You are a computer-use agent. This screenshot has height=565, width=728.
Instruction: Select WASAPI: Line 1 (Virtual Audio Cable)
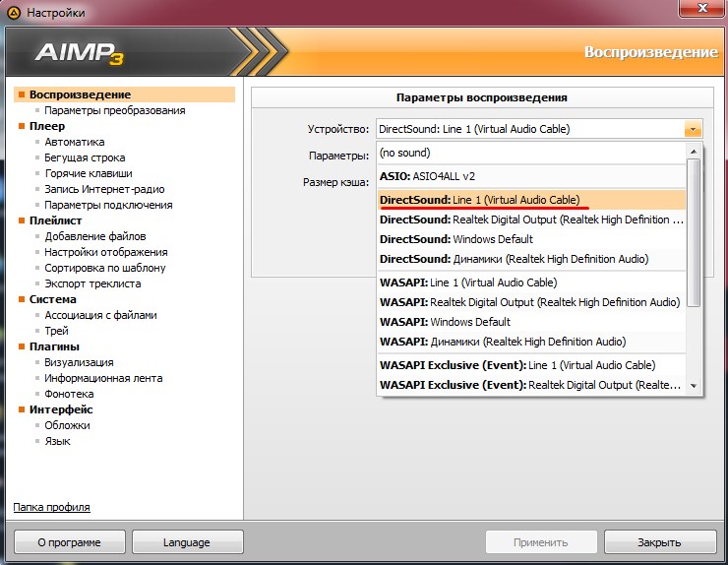click(x=531, y=282)
